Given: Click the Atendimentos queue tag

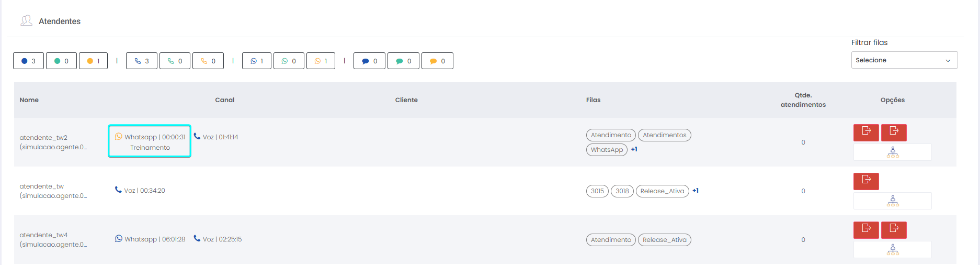Looking at the screenshot, I should point(664,135).
